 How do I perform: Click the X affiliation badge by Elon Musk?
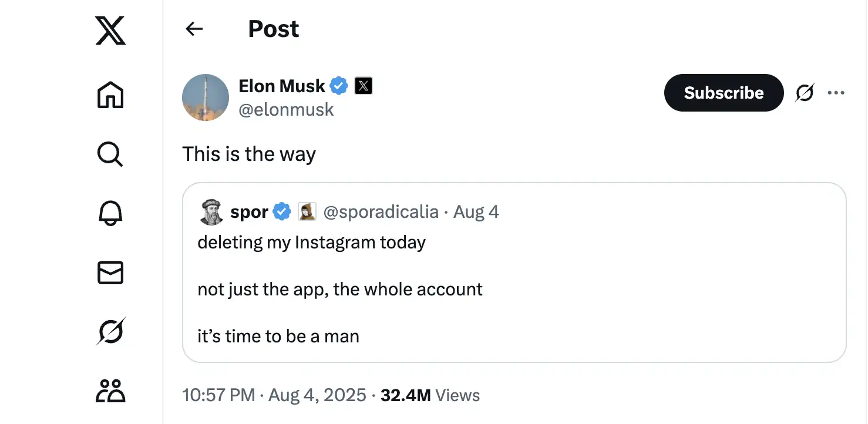coord(364,86)
